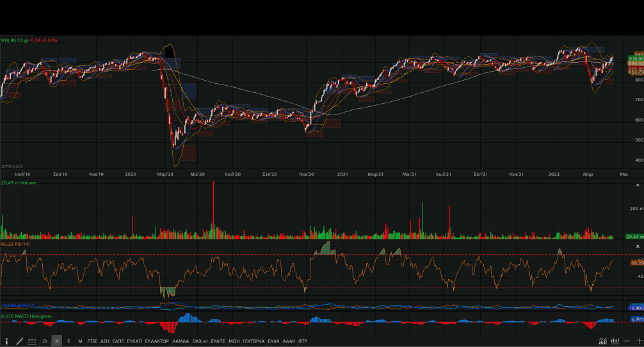Click the MACD-Histogram indicator label
644x347 pixels.
coord(26,316)
